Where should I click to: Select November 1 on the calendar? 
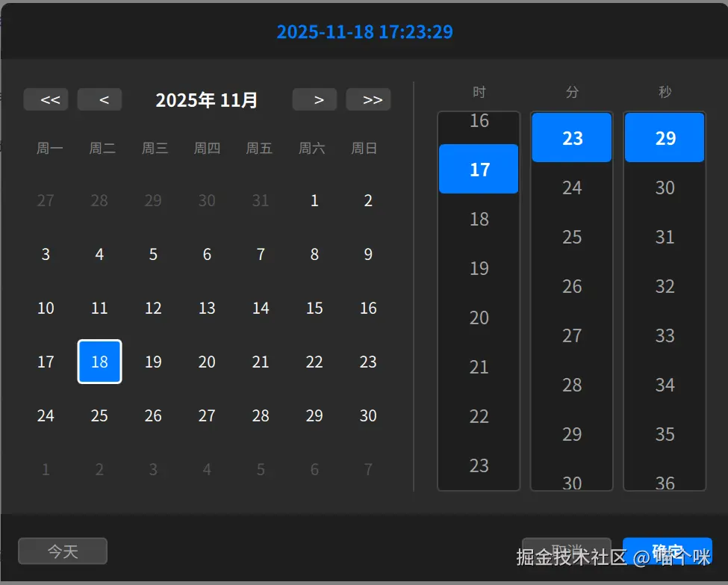pos(314,200)
